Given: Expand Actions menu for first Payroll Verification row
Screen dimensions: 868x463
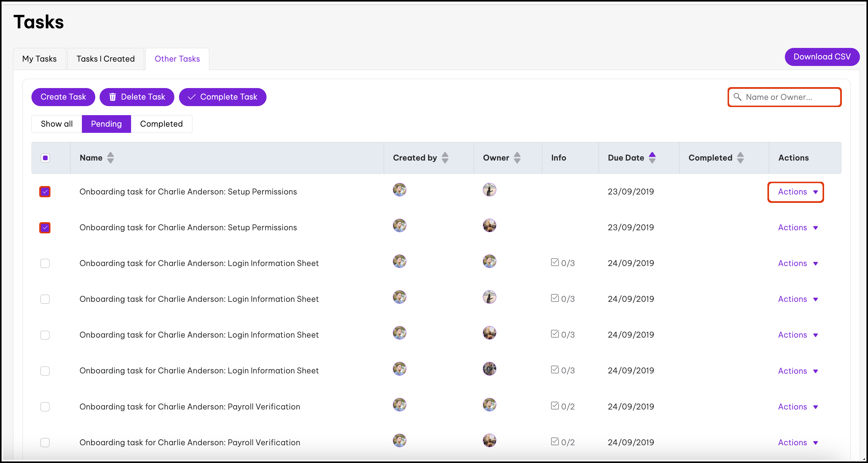Looking at the screenshot, I should click(x=797, y=407).
